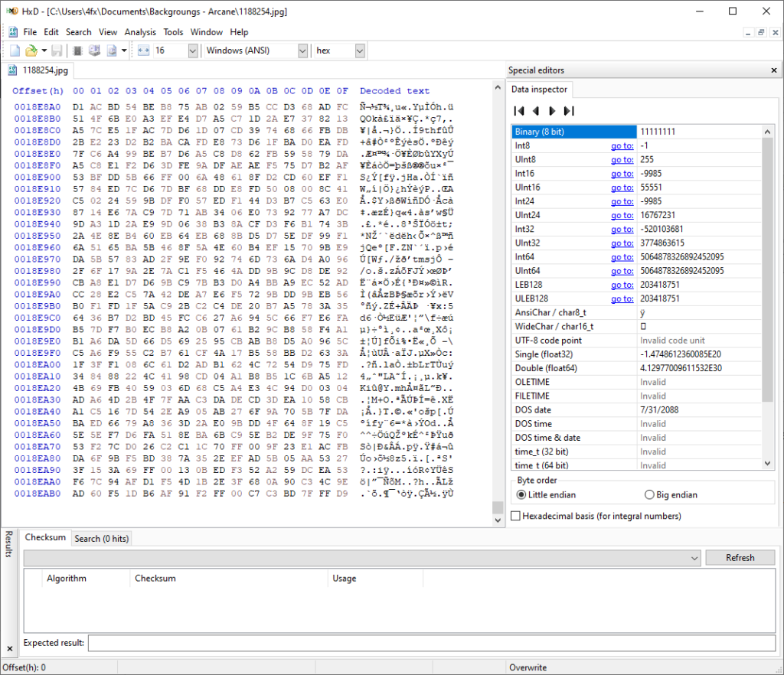Click the Refresh button
The image size is (784, 675).
tap(740, 558)
